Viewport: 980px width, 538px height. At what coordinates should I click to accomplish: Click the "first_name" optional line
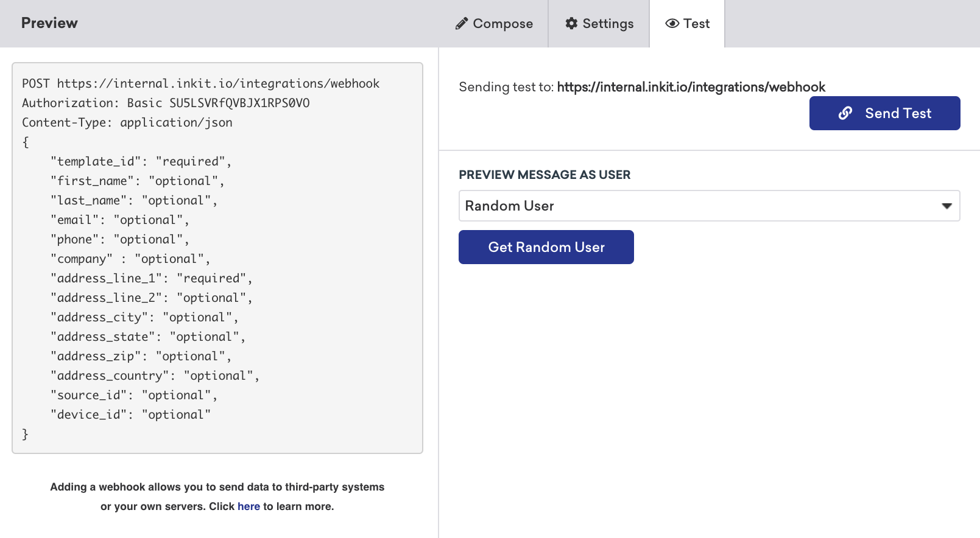point(138,181)
